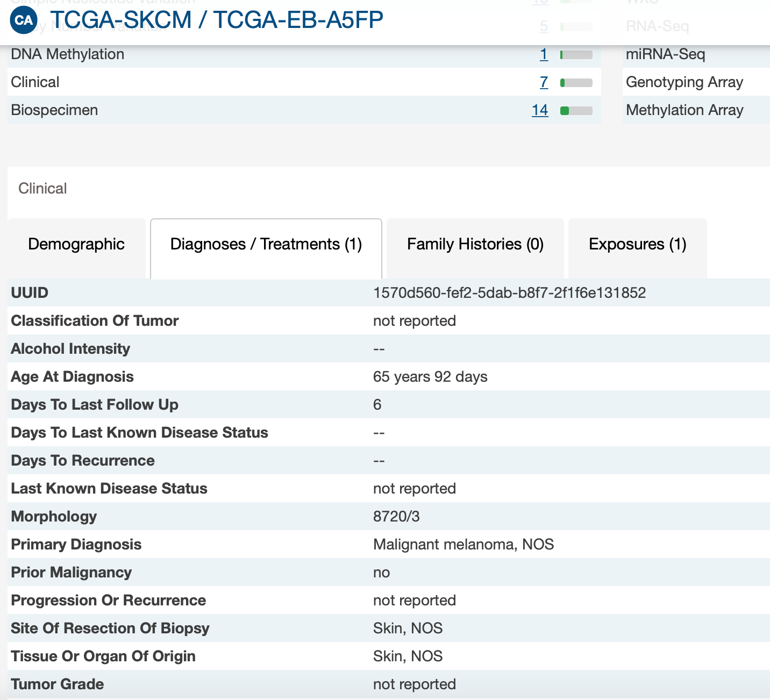Click the Alcohol Intensity label
The image size is (770, 700).
coord(70,349)
